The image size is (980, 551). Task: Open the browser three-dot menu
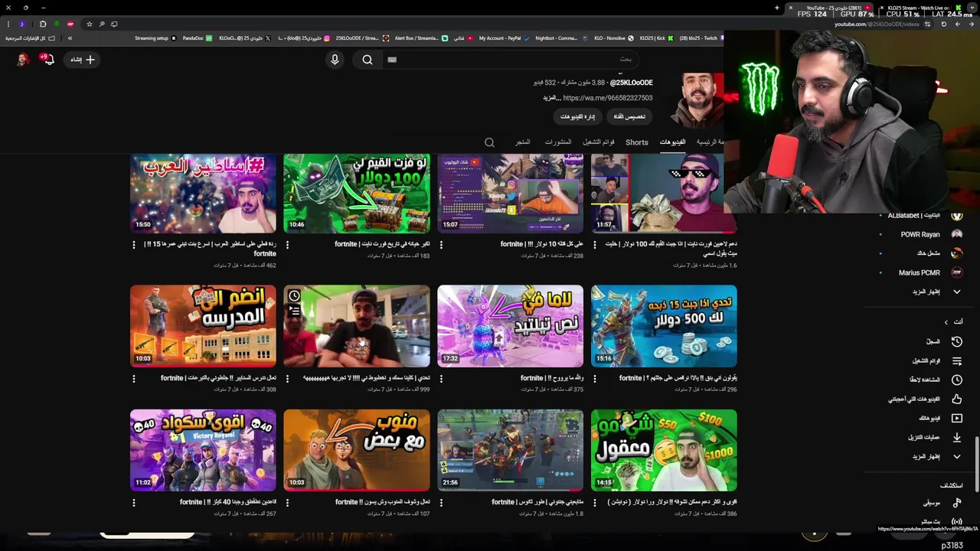[x=8, y=24]
